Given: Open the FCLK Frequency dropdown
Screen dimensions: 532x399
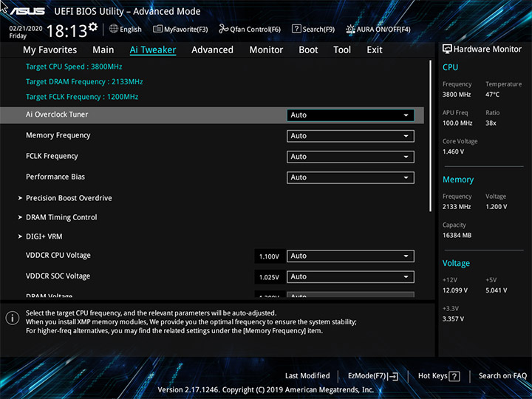Looking at the screenshot, I should click(x=350, y=157).
